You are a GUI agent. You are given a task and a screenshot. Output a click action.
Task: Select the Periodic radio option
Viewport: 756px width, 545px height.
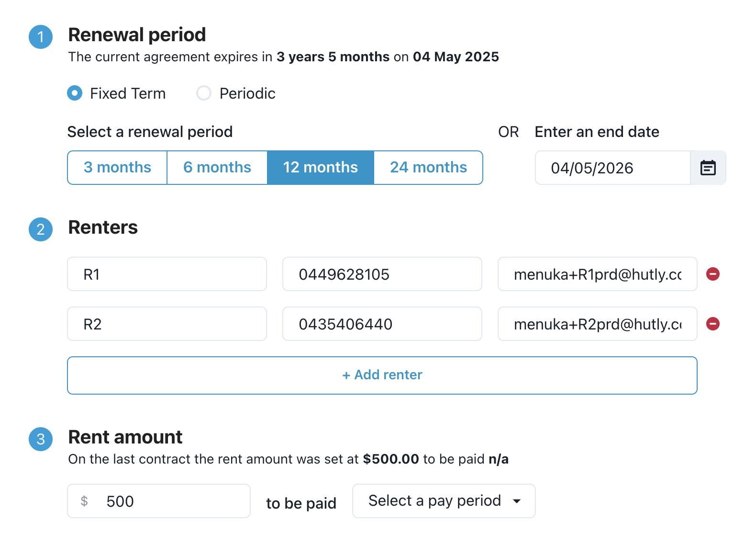pyautogui.click(x=204, y=93)
